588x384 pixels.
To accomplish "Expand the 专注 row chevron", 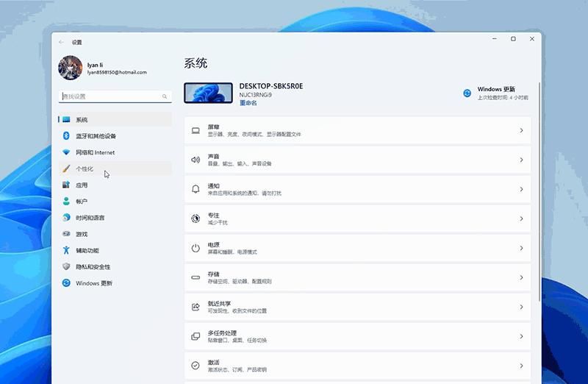I will click(x=521, y=218).
